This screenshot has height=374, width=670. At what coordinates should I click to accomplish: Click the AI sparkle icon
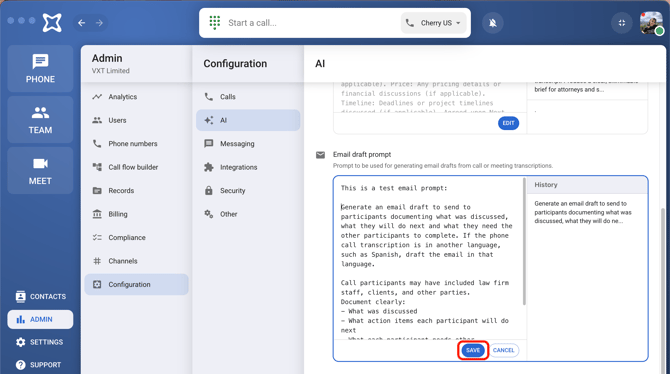[209, 120]
